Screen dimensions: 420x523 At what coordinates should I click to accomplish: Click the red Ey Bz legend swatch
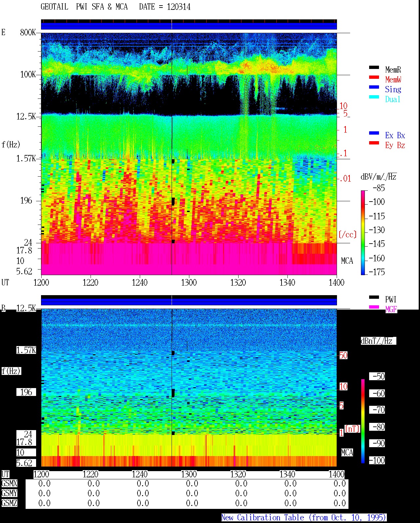374,143
